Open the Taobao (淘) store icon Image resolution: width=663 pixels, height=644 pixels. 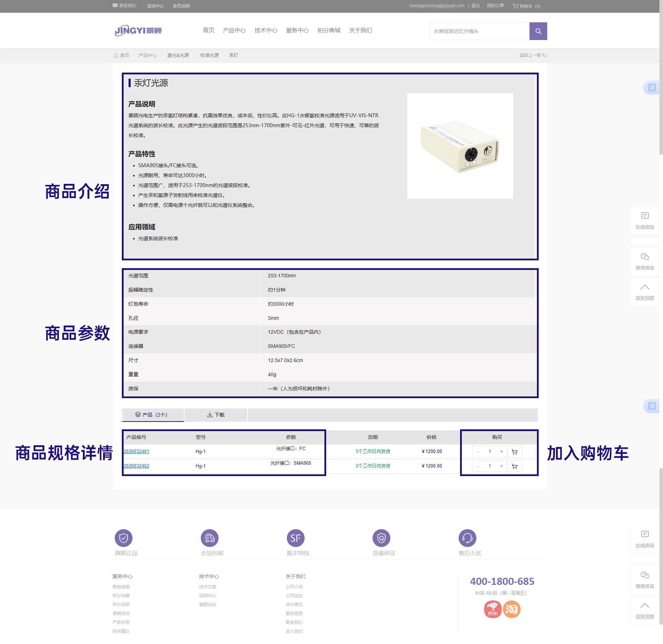coord(511,609)
